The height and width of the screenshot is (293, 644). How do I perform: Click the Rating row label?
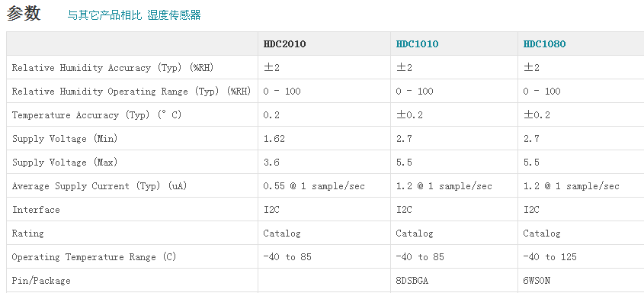27,233
